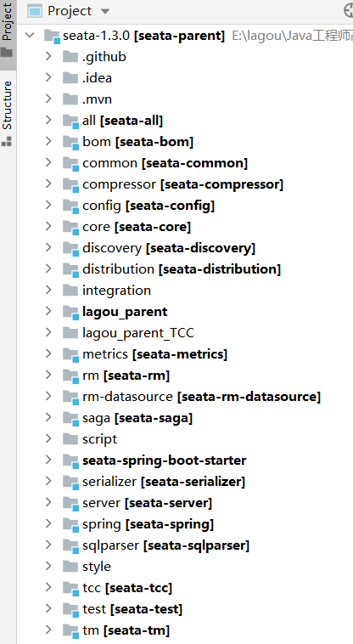Click the .github folder icon
The image size is (353, 644).
tap(70, 57)
